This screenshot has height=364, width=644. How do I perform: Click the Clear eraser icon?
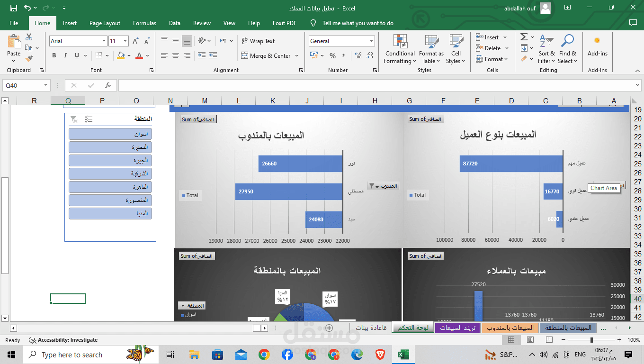(x=524, y=59)
